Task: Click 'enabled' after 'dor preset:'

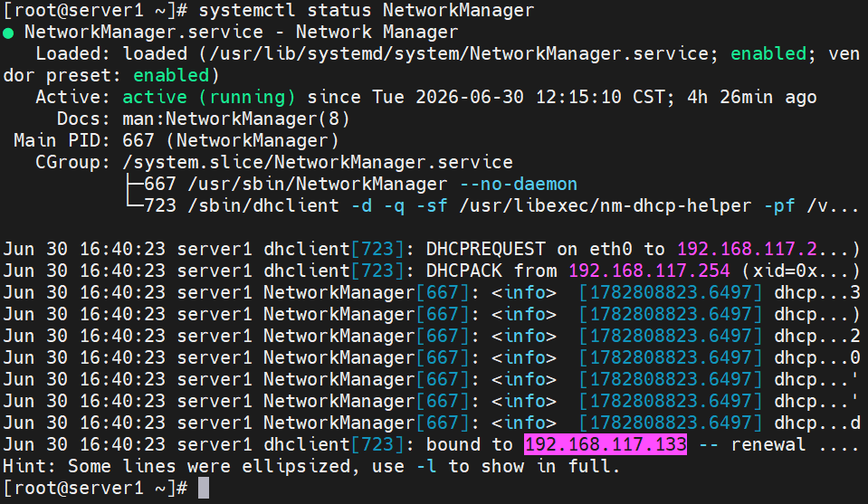Action: pyautogui.click(x=171, y=75)
